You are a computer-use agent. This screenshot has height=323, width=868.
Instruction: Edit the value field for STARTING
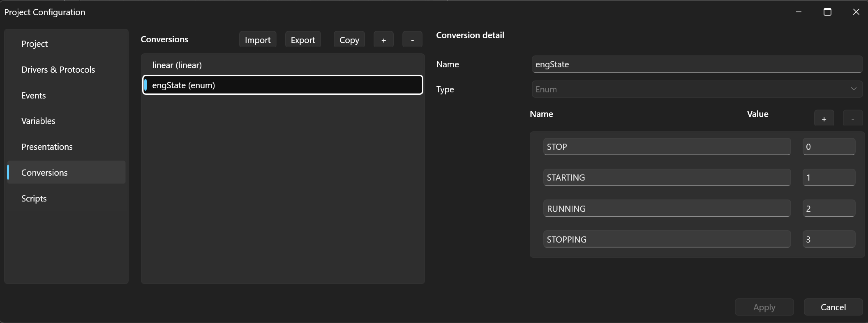click(829, 177)
